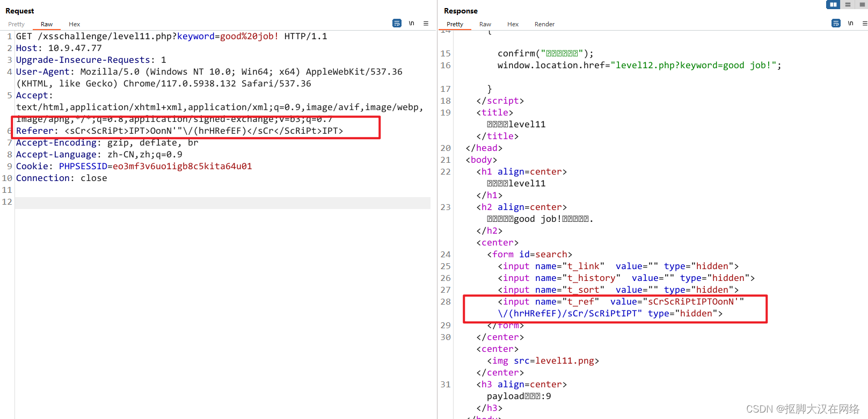Click the Upgrade-Insecure-Requests header line
Image resolution: width=868 pixels, height=419 pixels.
pyautogui.click(x=91, y=60)
